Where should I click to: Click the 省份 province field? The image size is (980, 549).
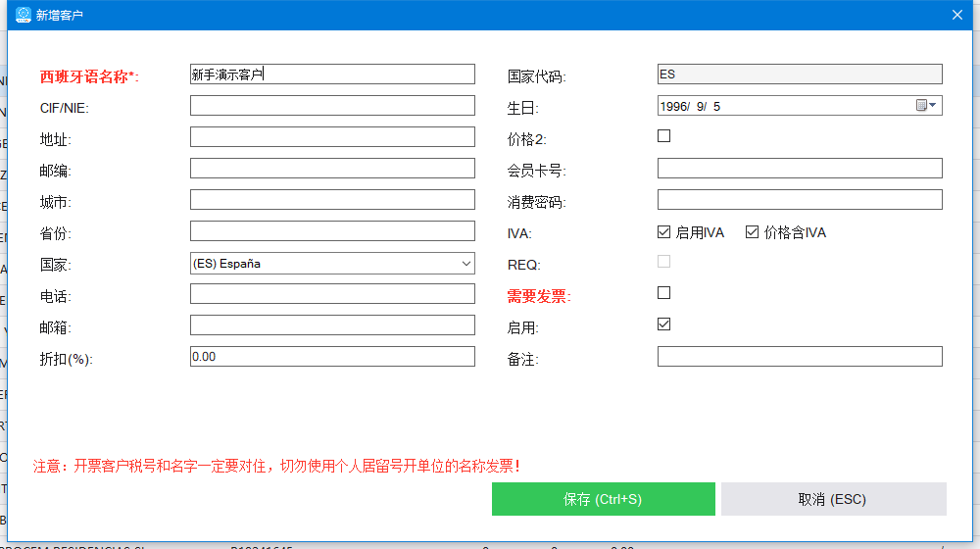click(332, 230)
